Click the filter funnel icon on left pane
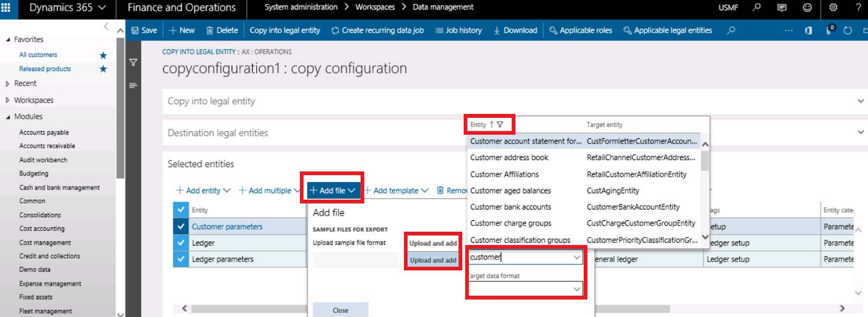The height and width of the screenshot is (317, 868). click(133, 62)
